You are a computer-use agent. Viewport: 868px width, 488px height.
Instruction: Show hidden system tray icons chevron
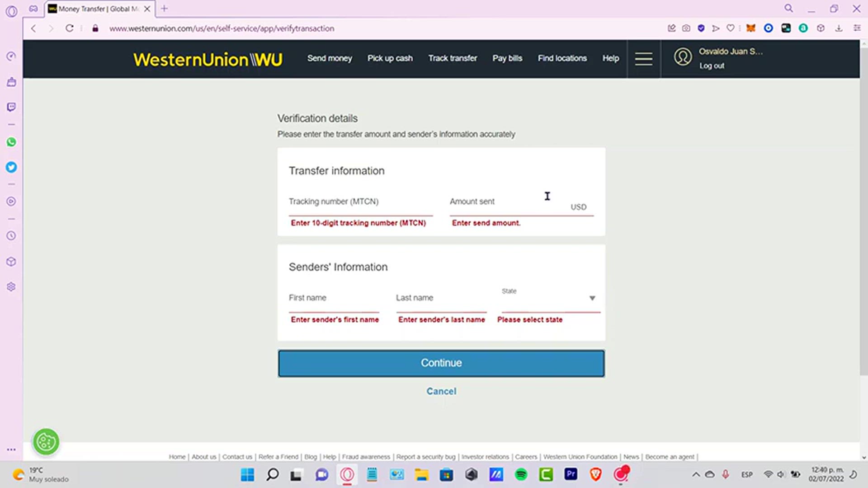(x=696, y=474)
